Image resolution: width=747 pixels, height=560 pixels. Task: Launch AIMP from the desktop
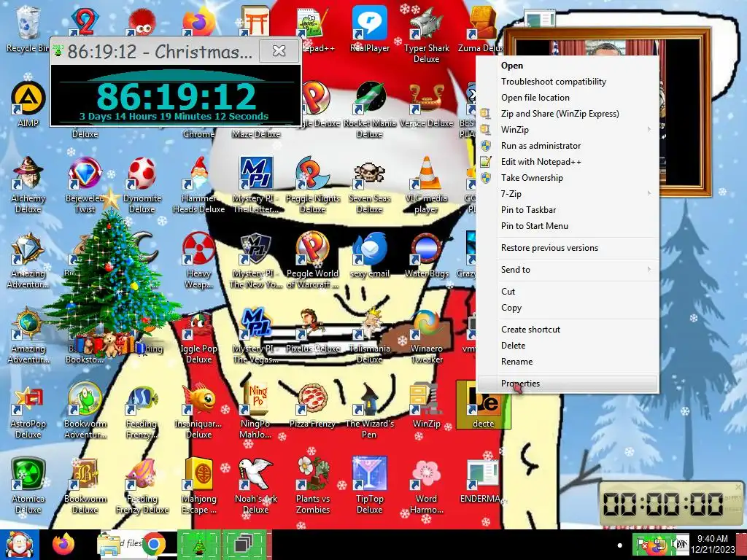click(28, 104)
